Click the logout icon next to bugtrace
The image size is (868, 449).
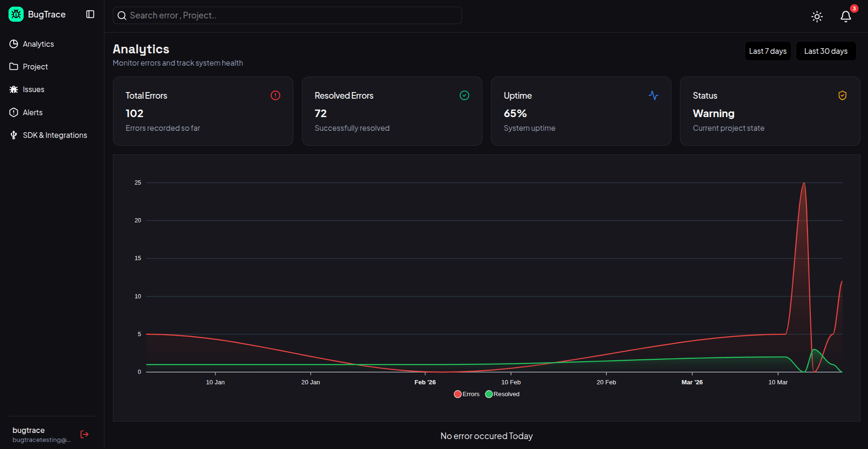(84, 434)
